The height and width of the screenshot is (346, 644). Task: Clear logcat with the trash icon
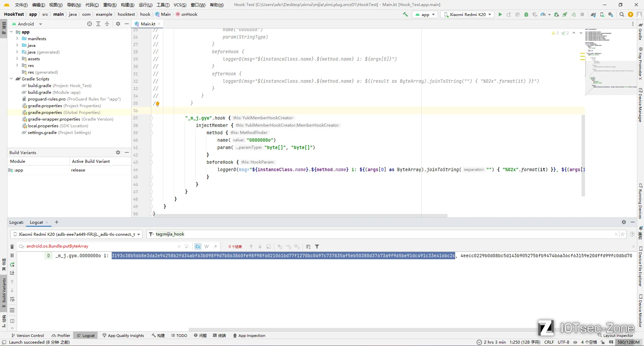(x=12, y=247)
